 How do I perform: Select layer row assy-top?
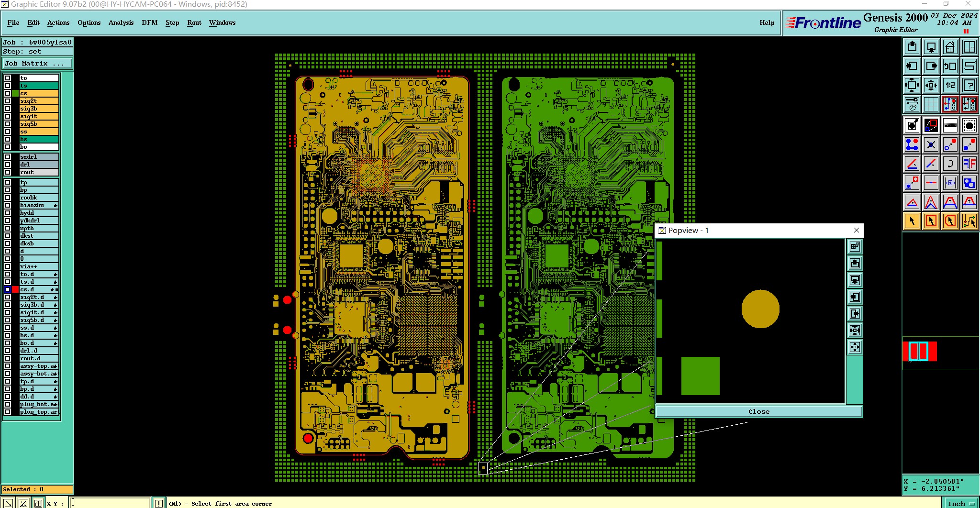tap(39, 366)
